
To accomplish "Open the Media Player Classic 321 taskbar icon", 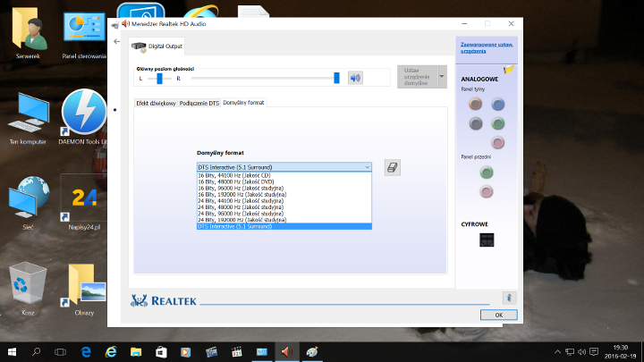I will [236, 352].
